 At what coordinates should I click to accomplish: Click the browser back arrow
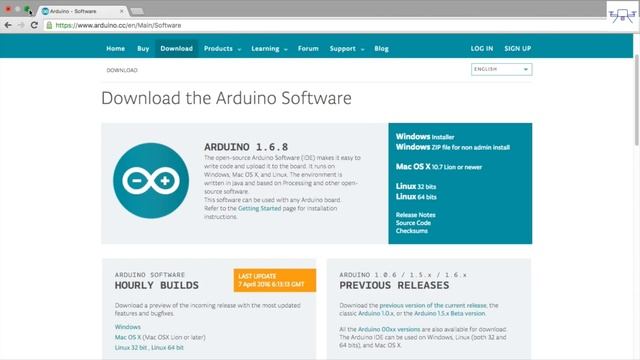[x=8, y=25]
